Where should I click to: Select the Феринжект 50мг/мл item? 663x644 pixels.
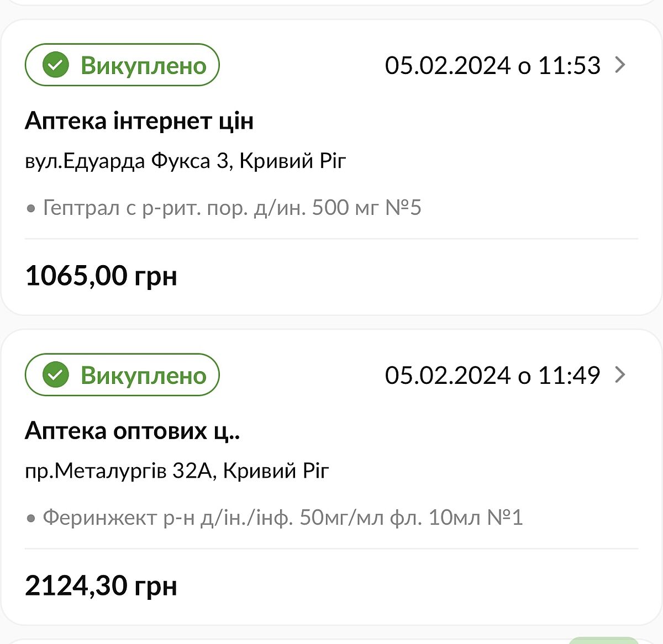282,518
